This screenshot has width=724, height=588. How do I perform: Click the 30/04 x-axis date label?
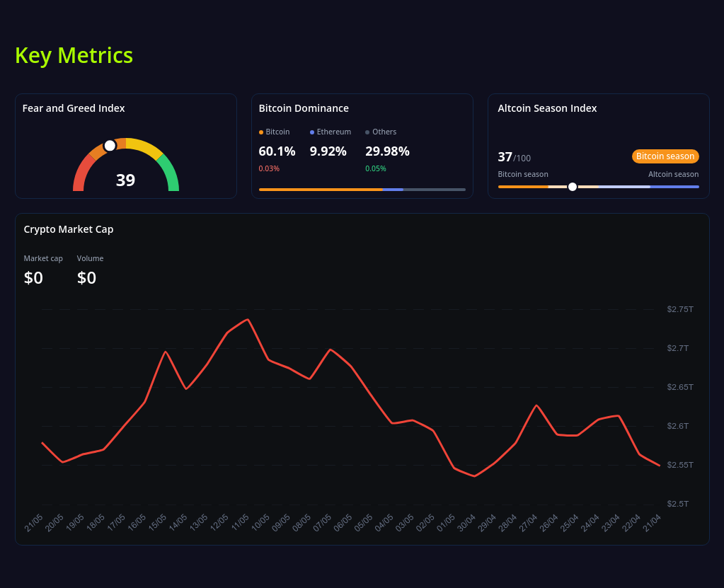[466, 523]
